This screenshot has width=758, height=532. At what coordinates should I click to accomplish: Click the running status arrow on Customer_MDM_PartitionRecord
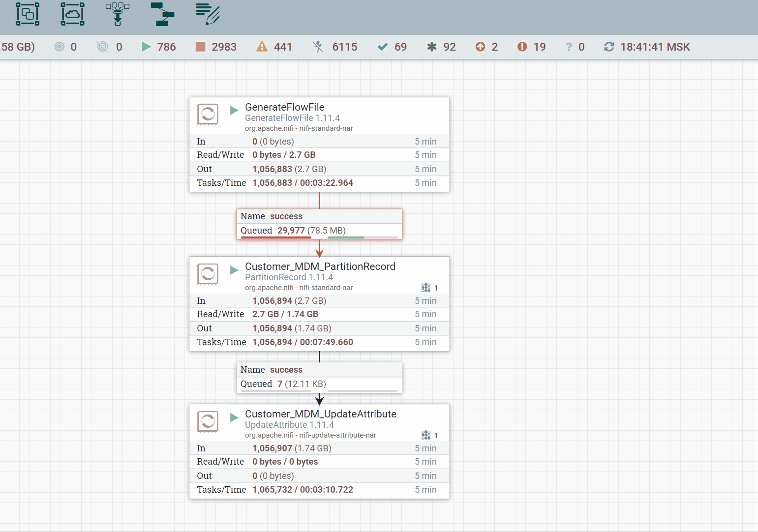(234, 269)
